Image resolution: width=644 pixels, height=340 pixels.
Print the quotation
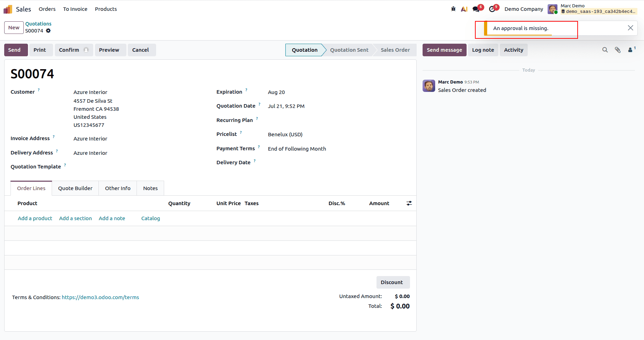click(41, 50)
